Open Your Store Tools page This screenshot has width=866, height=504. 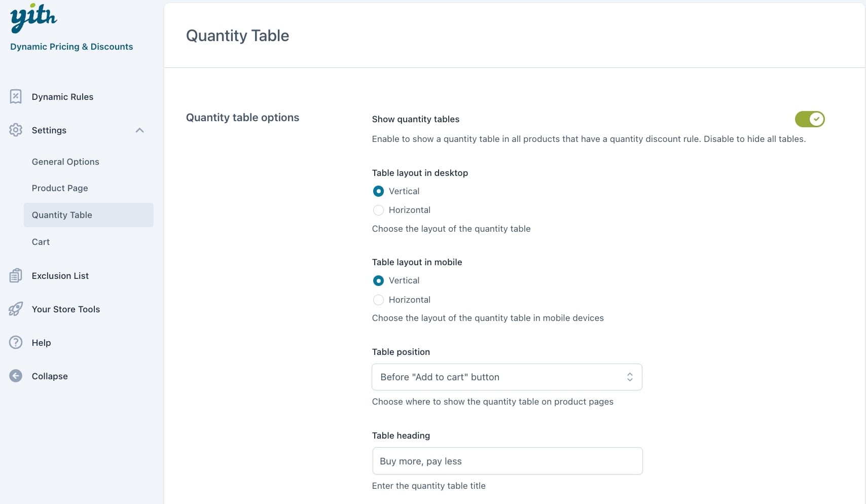[x=66, y=309]
